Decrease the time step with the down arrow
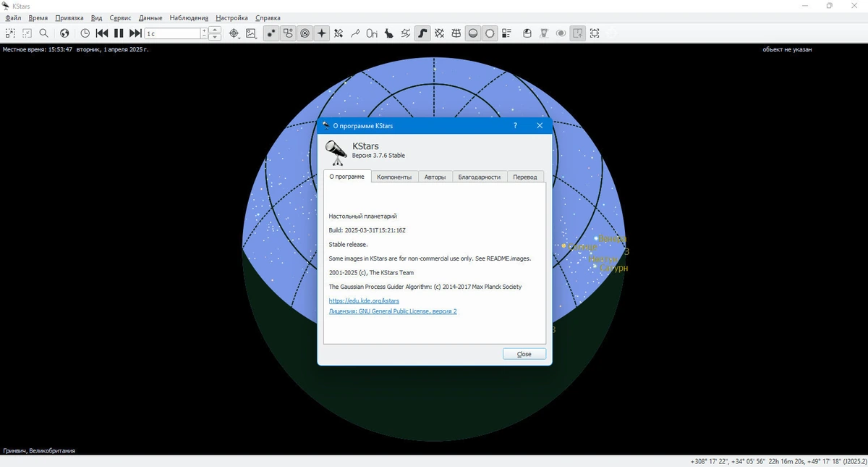The image size is (868, 467). click(x=216, y=37)
